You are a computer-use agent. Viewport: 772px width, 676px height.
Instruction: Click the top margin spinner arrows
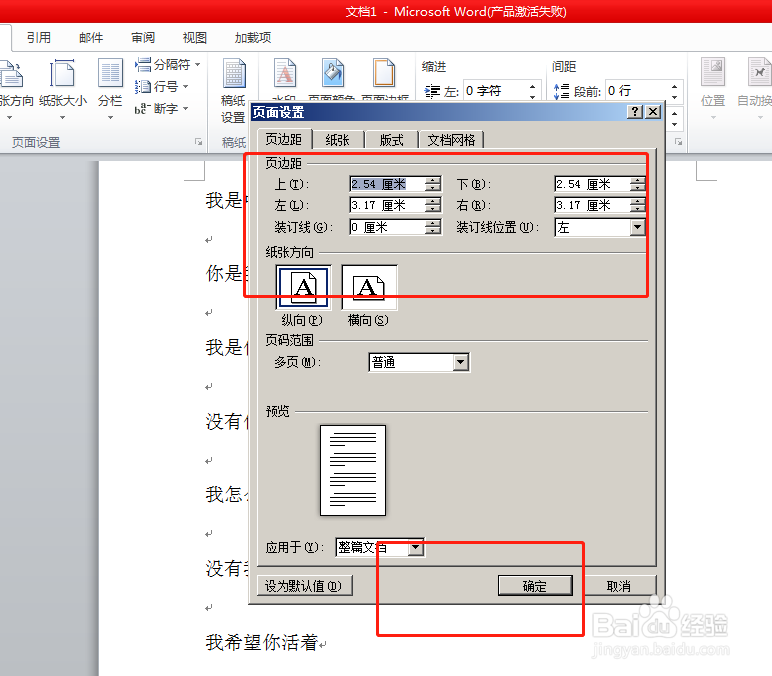(433, 184)
